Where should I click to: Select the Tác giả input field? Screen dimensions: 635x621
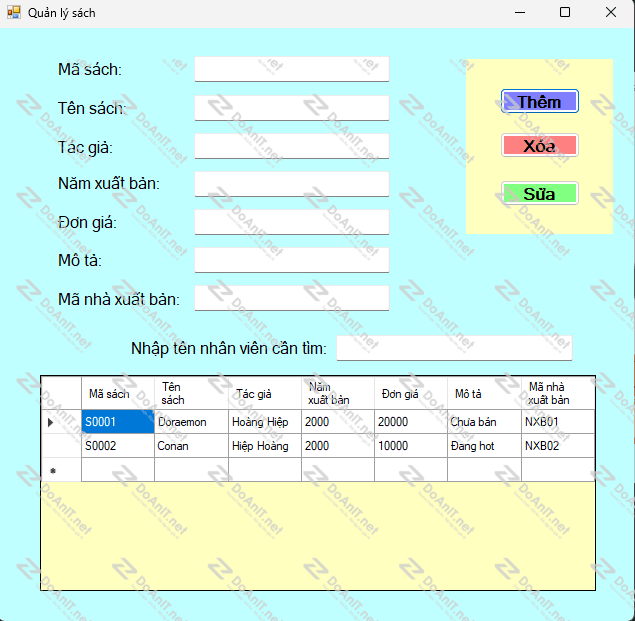[291, 147]
